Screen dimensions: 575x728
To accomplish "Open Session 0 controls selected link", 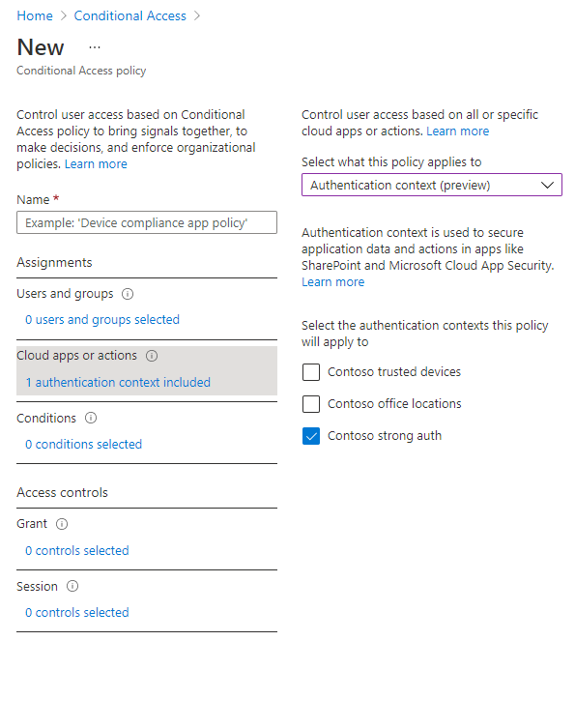I will point(77,612).
